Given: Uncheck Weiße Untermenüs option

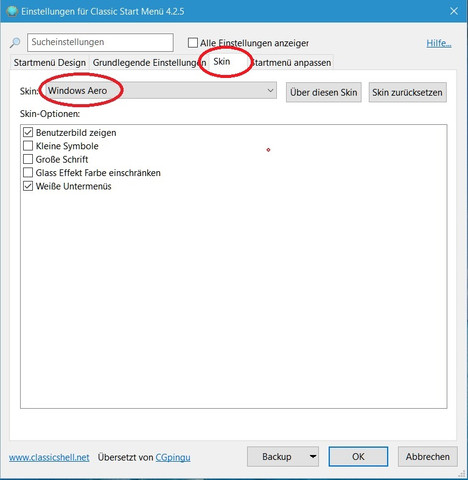Looking at the screenshot, I should click(x=28, y=186).
